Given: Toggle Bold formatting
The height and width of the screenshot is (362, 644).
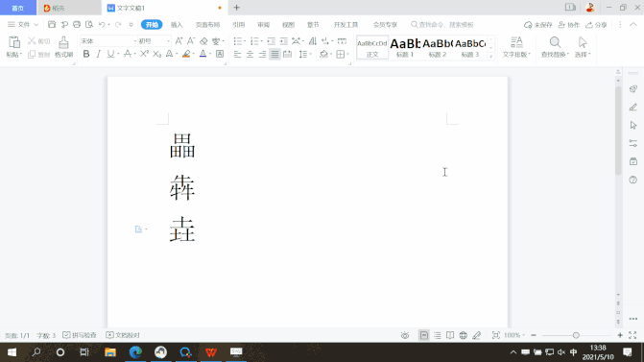Looking at the screenshot, I should pos(86,54).
